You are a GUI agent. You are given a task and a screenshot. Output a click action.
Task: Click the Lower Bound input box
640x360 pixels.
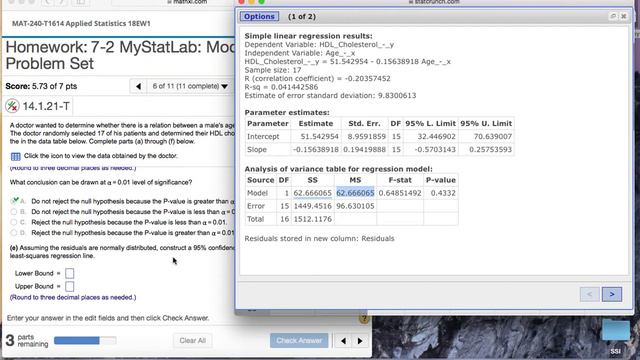click(69, 273)
